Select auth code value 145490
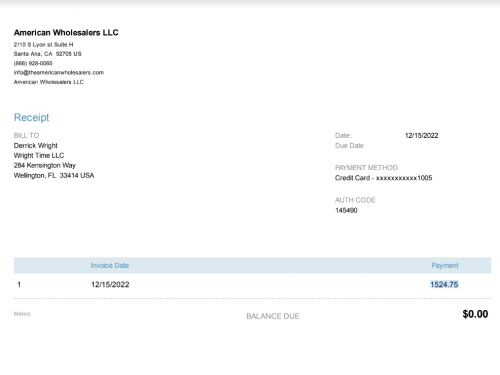The image size is (500, 375). [346, 210]
